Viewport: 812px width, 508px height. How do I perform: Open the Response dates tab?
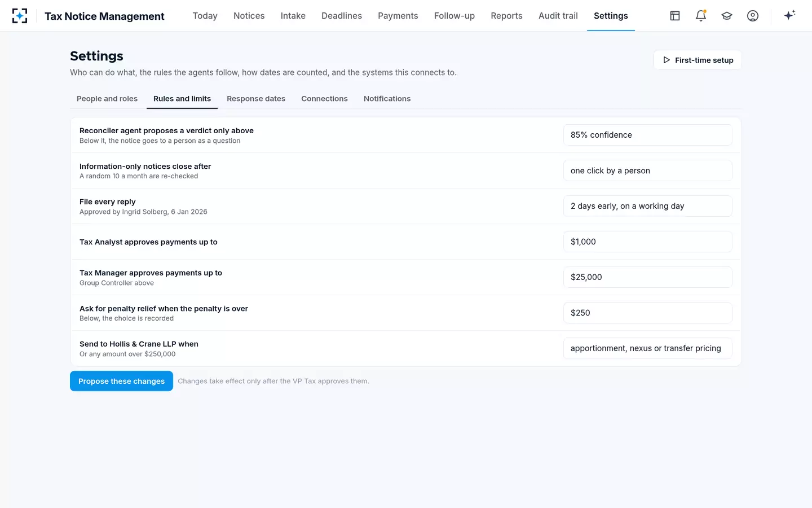point(256,99)
